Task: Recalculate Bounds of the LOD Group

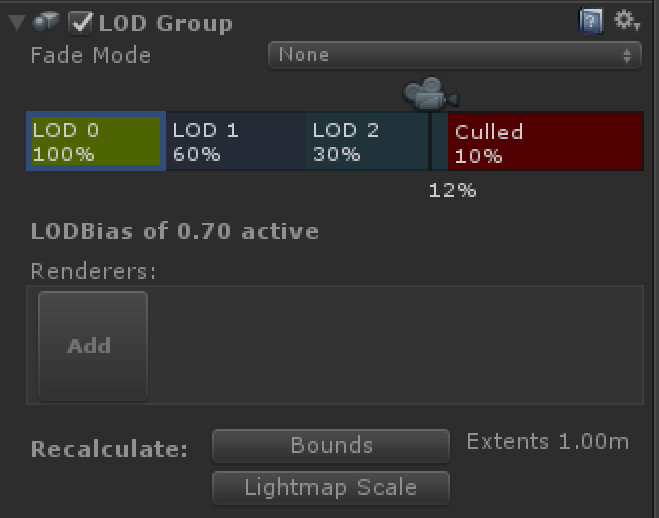Action: tap(331, 446)
